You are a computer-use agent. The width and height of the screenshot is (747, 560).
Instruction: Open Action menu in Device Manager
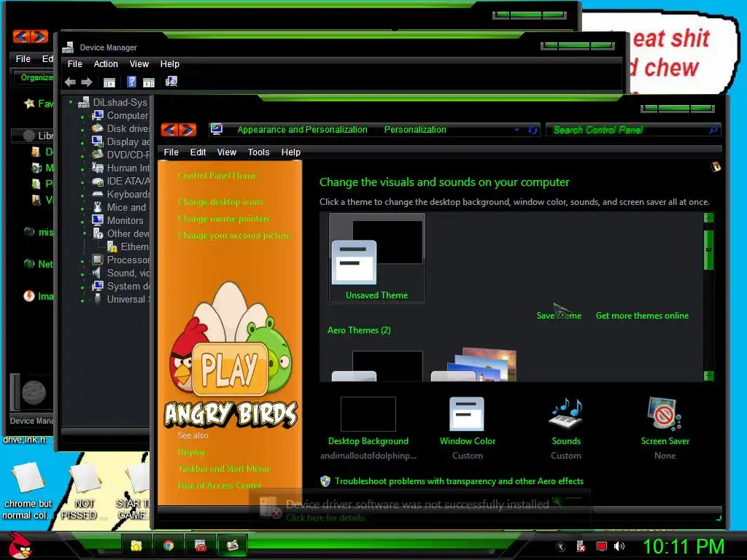coord(106,64)
